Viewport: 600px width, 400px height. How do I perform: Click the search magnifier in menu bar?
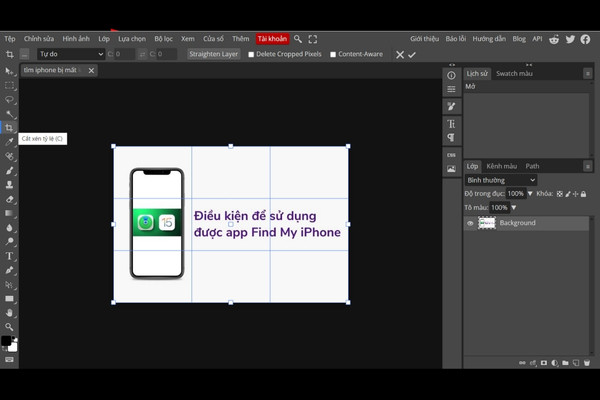pos(298,39)
